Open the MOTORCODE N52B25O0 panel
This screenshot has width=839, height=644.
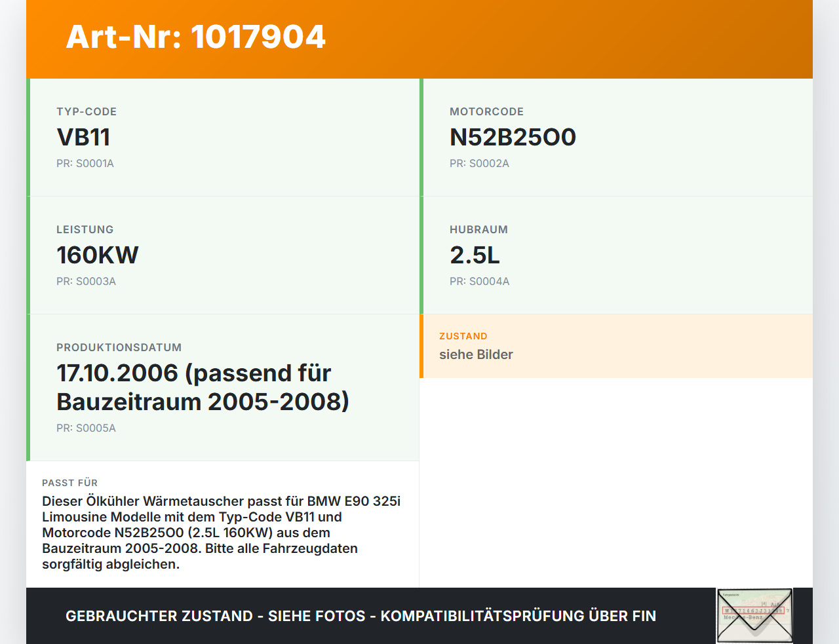[x=616, y=138]
